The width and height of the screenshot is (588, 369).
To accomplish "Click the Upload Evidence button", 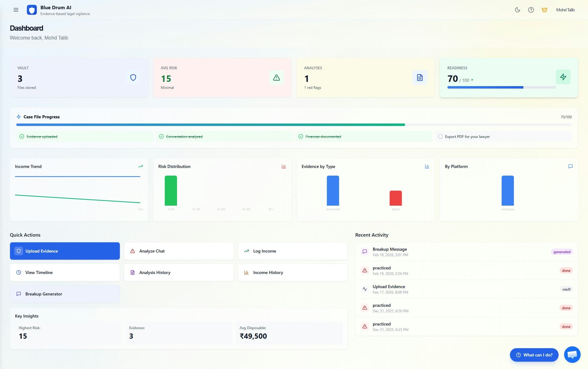I will (65, 251).
